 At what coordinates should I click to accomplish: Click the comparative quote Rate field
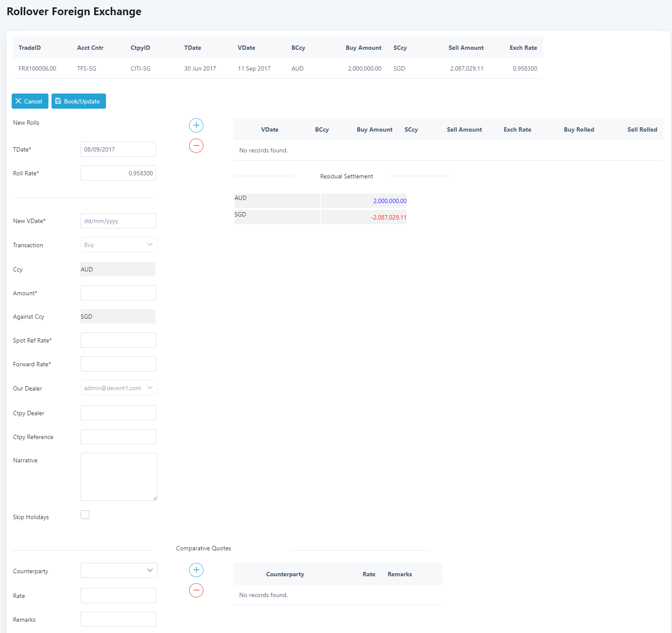118,596
